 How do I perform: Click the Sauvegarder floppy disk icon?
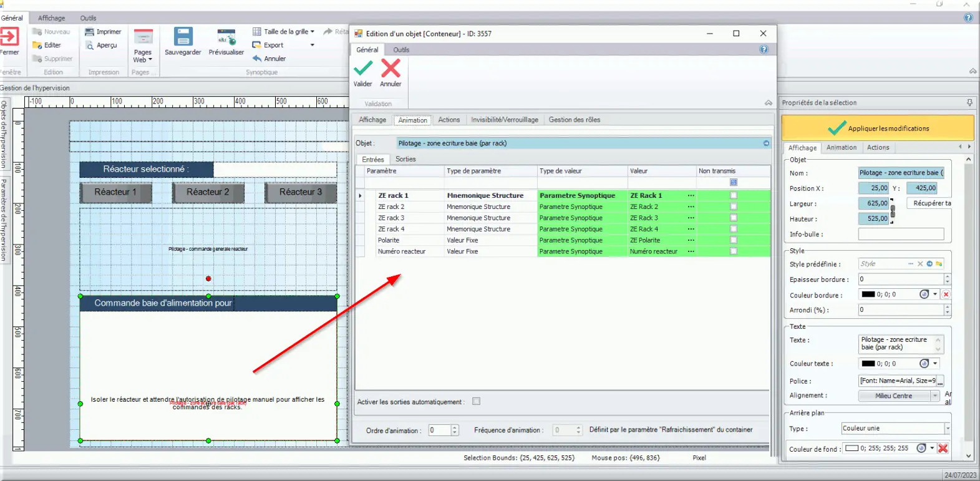[x=183, y=36]
